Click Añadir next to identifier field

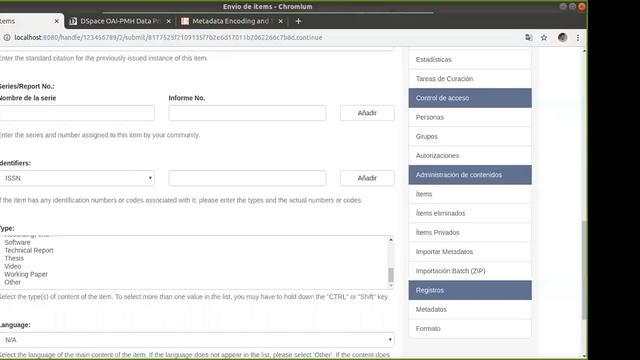point(367,178)
